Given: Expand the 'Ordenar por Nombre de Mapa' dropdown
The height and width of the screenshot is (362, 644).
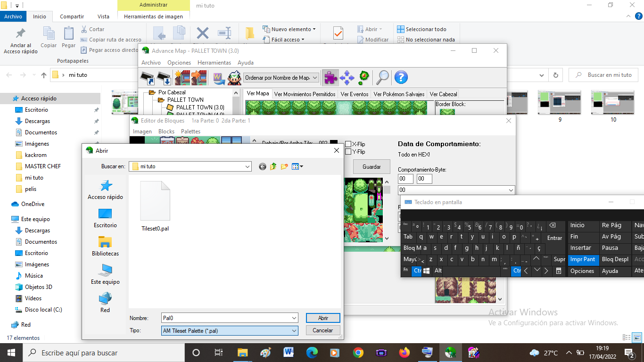Looking at the screenshot, I should click(x=315, y=78).
